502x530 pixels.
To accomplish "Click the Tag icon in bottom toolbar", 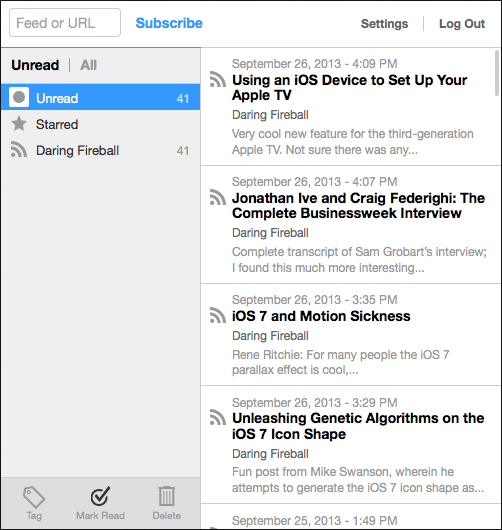I will [x=34, y=497].
